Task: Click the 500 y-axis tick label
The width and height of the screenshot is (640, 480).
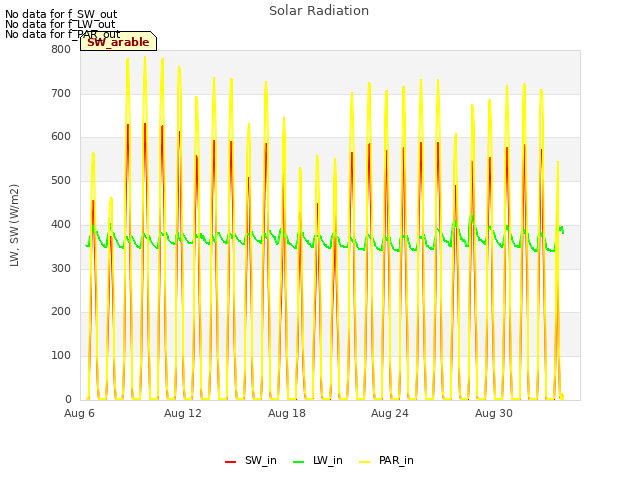Action: (61, 180)
